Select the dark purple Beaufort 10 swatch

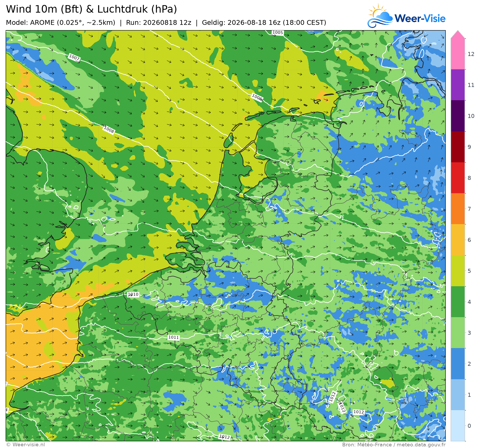tap(458, 116)
